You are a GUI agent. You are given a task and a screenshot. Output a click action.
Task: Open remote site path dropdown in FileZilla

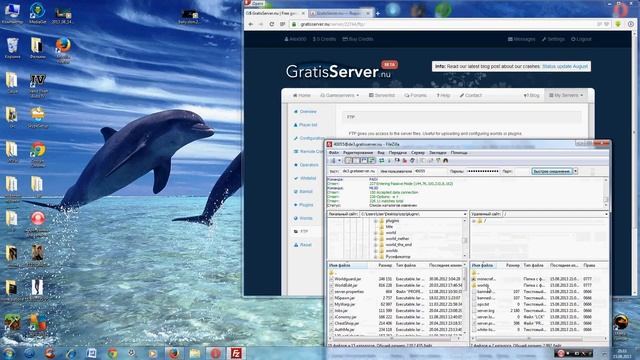(x=606, y=214)
